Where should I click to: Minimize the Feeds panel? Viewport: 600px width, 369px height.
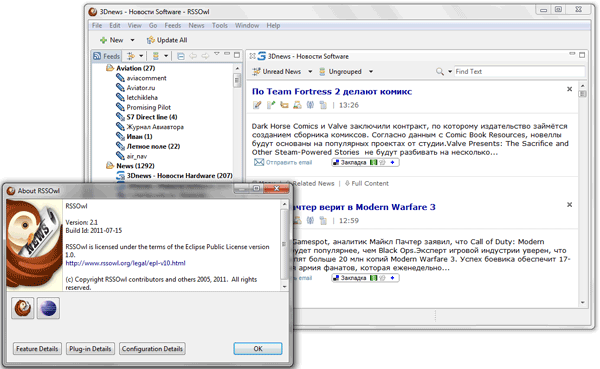[x=227, y=54]
